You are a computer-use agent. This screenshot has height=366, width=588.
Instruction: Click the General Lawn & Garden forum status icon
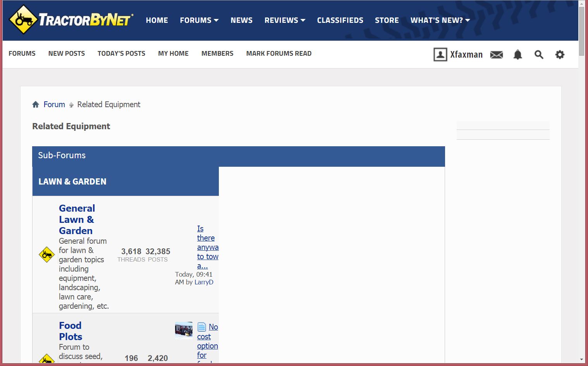tap(46, 255)
